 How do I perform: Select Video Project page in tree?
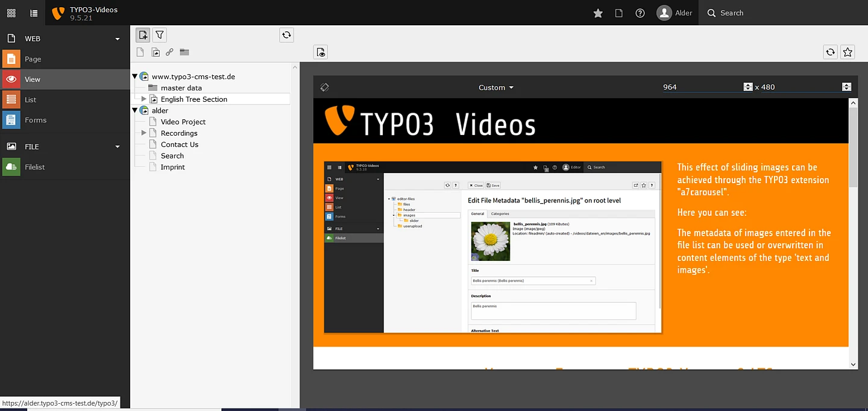click(x=183, y=122)
